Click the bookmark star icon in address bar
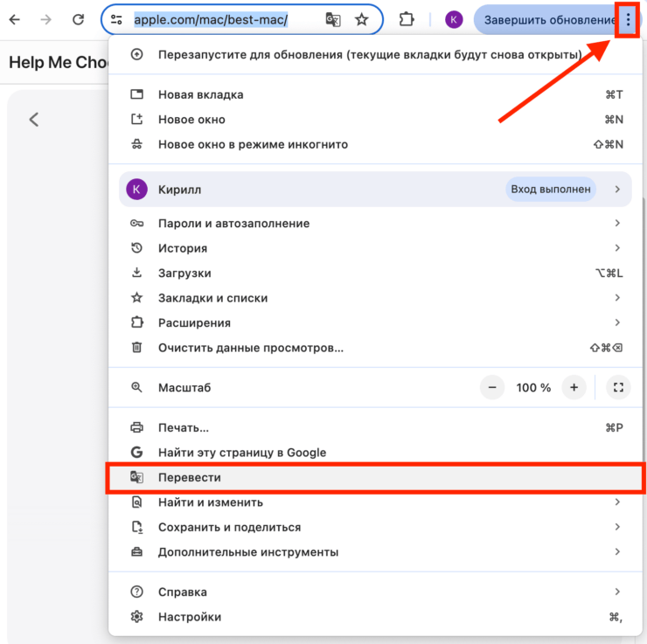Viewport: 647px width, 644px height. (x=362, y=19)
